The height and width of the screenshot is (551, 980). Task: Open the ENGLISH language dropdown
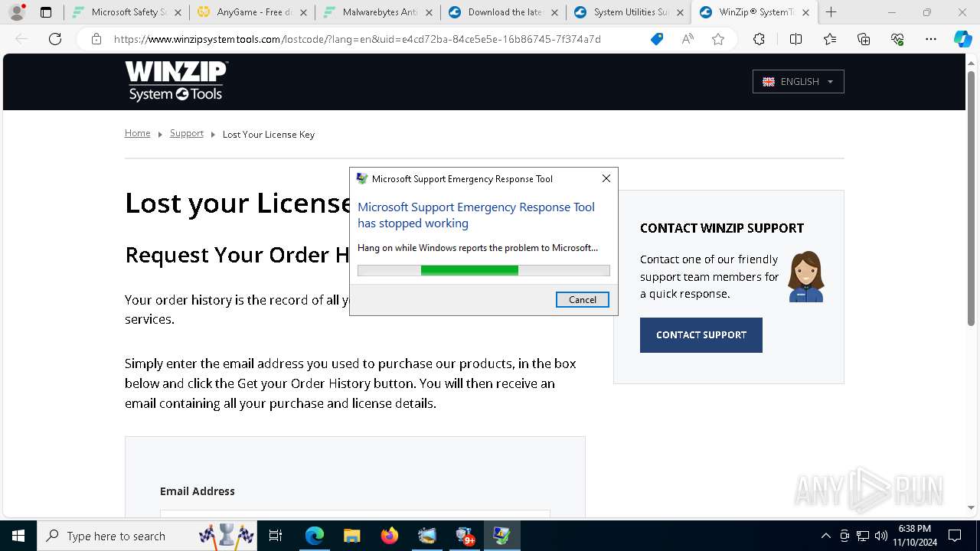click(798, 81)
